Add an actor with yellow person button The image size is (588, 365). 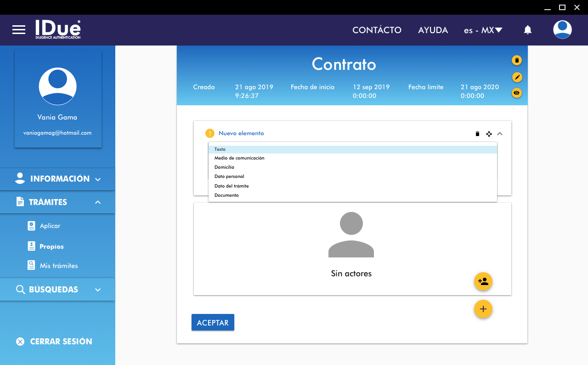tap(483, 281)
